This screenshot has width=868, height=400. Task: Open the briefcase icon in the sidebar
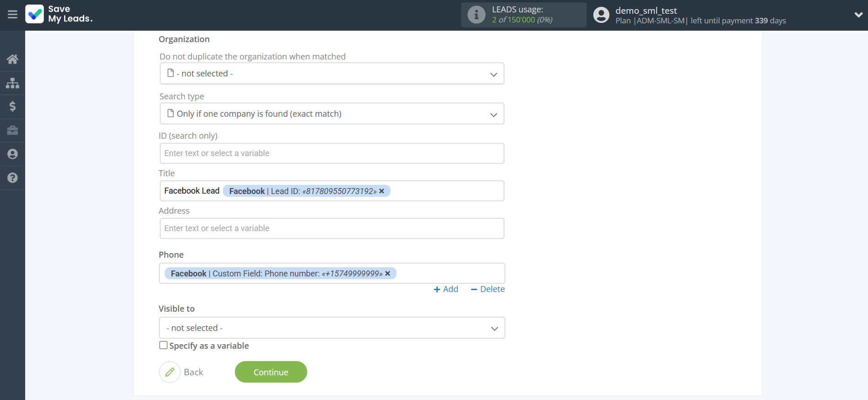pyautogui.click(x=12, y=130)
